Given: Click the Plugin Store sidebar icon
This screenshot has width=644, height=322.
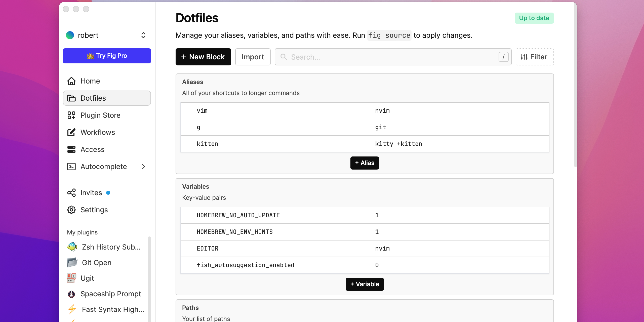Looking at the screenshot, I should [x=71, y=115].
